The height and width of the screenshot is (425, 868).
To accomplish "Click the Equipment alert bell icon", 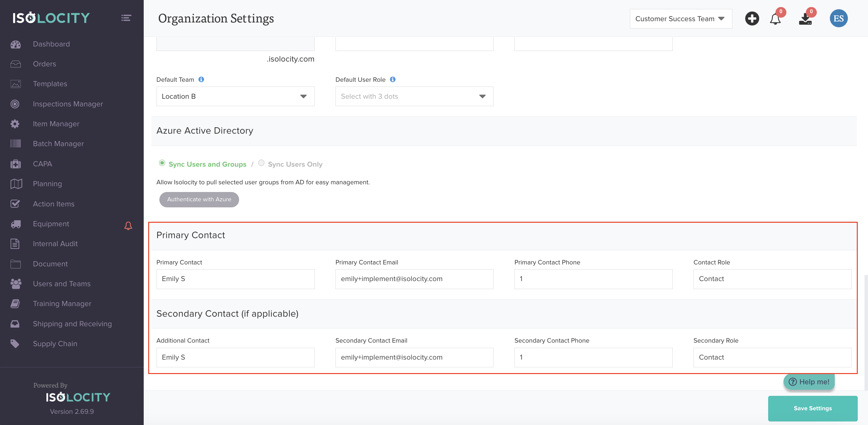I will click(x=128, y=226).
